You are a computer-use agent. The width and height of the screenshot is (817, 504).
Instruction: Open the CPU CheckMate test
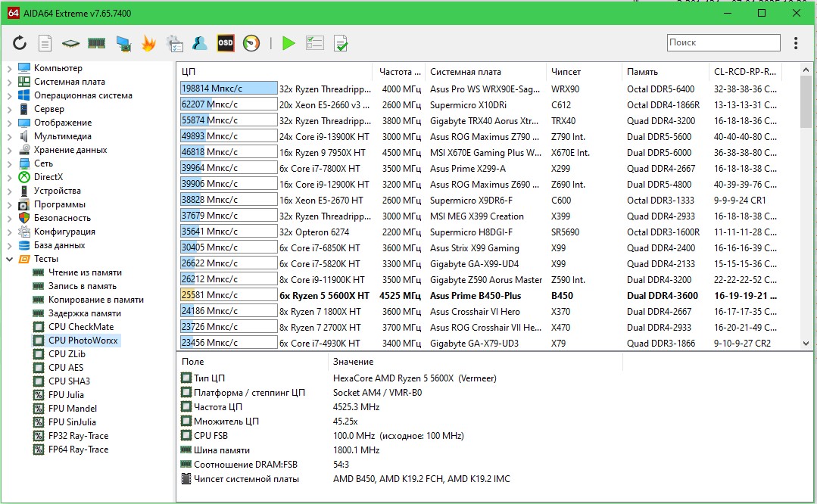pos(81,326)
